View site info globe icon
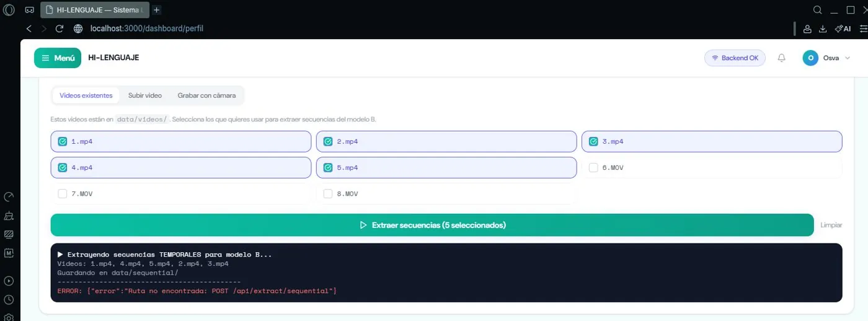The height and width of the screenshot is (321, 868). point(78,29)
